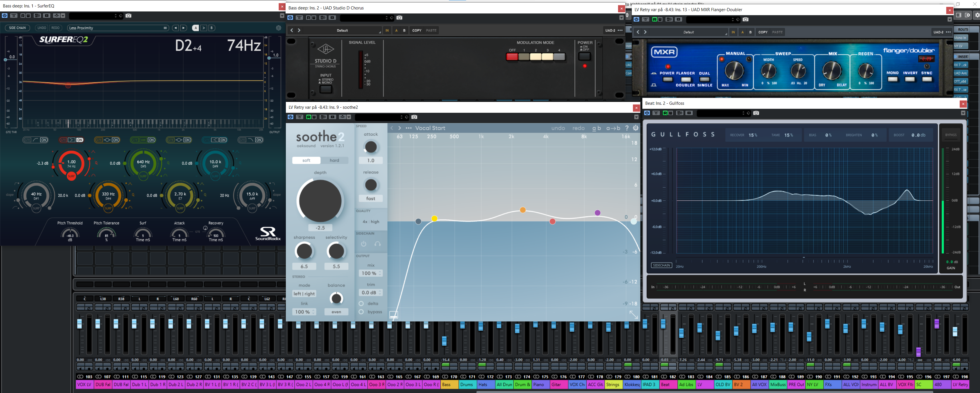Screen dimensions: 980x393
Task: Open the soothe2 help question mark
Action: coord(627,128)
